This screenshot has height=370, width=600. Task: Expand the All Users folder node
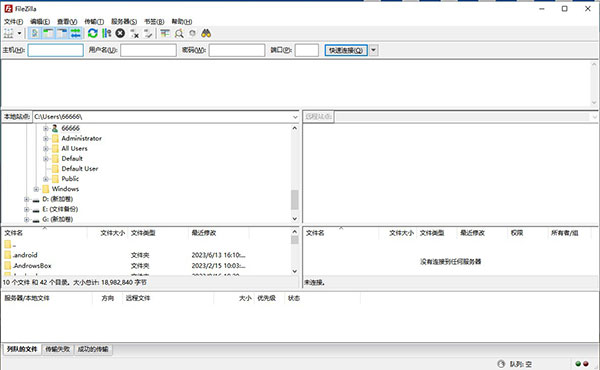pyautogui.click(x=46, y=149)
